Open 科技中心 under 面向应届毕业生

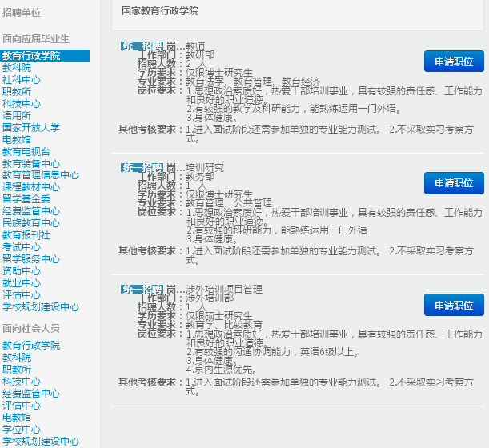[22, 104]
